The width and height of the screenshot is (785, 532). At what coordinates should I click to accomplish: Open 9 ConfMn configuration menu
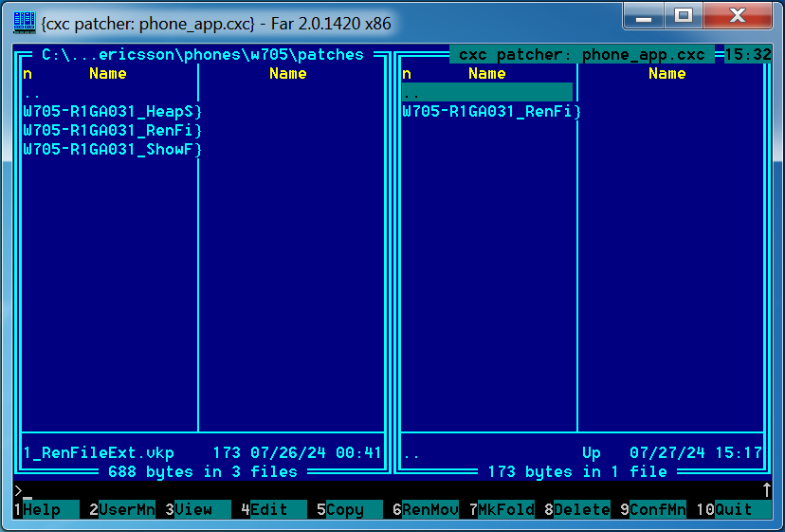pos(653,509)
